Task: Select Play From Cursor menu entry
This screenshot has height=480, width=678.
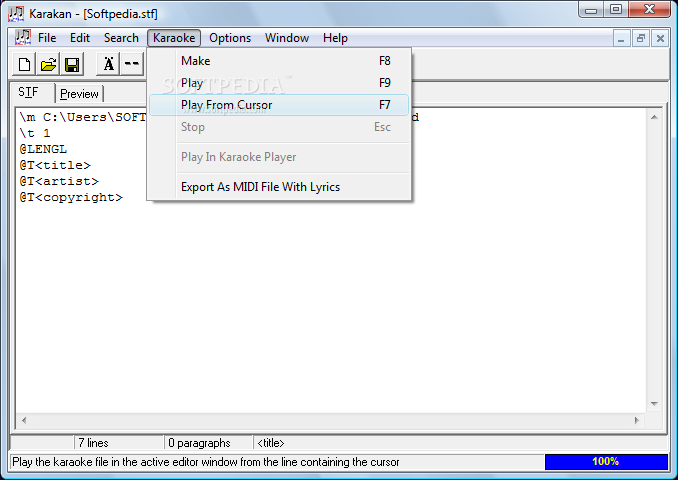Action: pyautogui.click(x=279, y=105)
